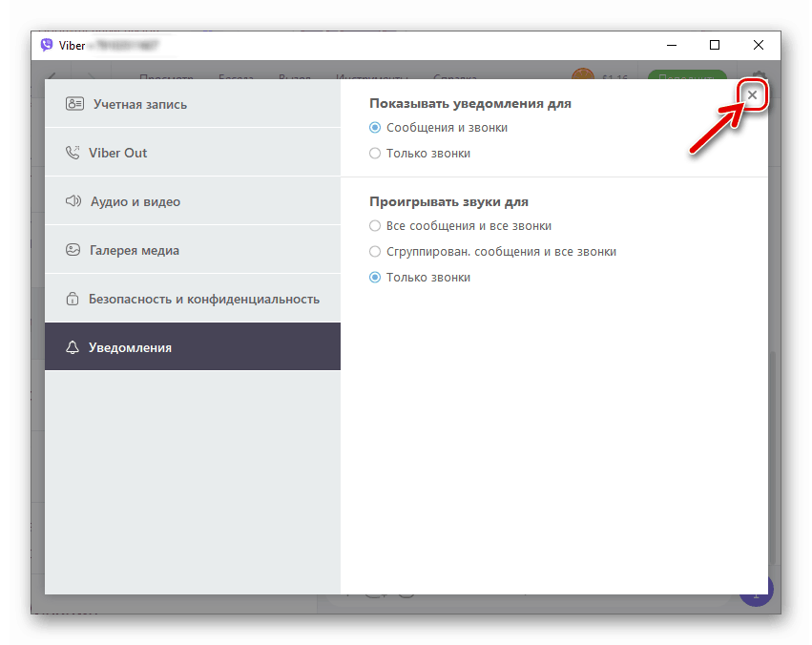Close the settings panel with the circled X
812x645 pixels.
pyautogui.click(x=753, y=95)
